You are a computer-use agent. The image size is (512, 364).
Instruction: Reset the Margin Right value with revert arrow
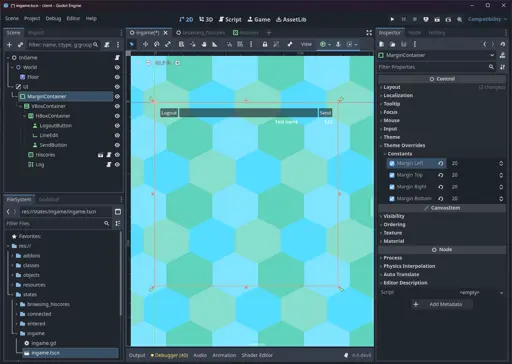coord(441,187)
